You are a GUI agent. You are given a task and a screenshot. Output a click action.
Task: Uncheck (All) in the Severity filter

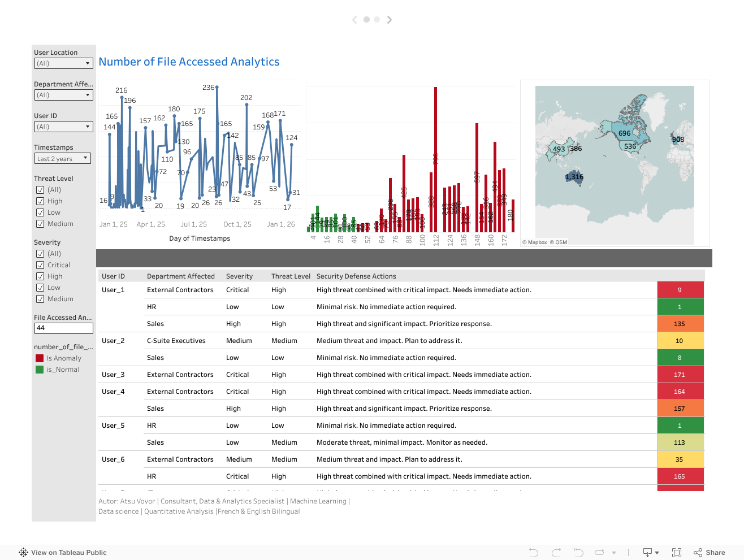point(40,253)
